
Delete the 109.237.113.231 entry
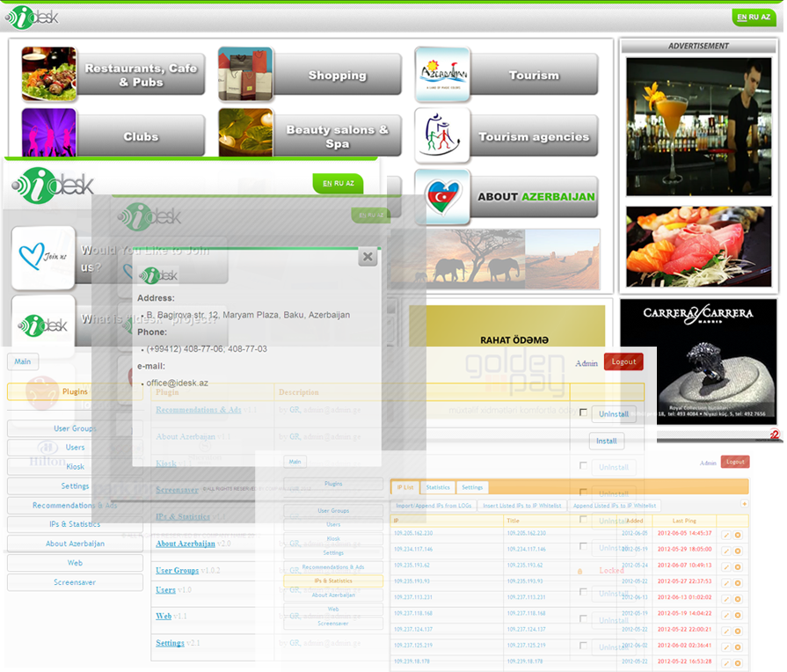coord(738,599)
